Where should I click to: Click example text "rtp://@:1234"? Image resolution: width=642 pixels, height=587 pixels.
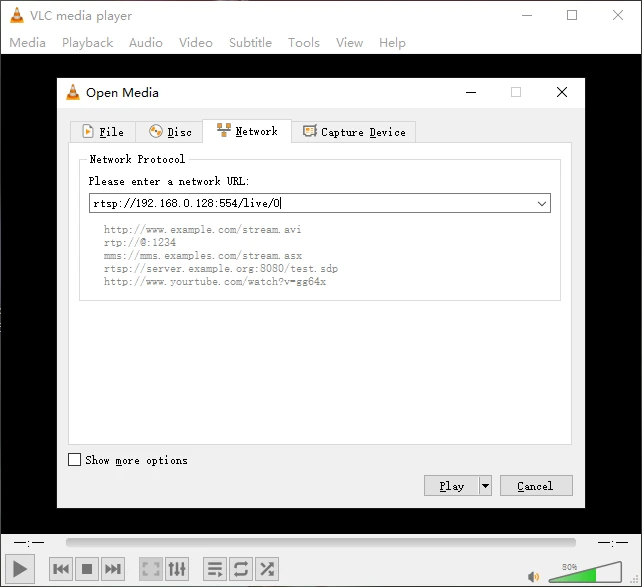click(x=140, y=242)
